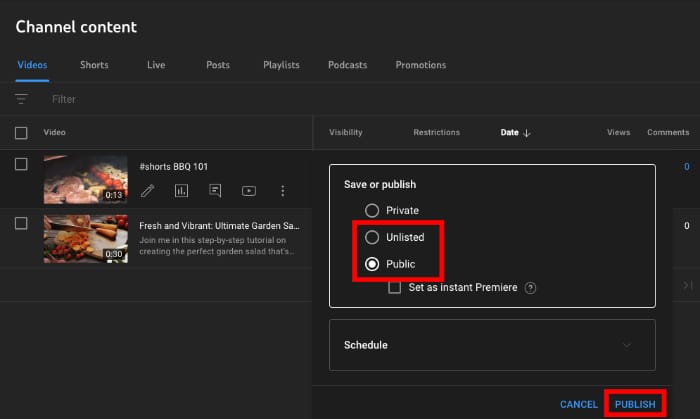700x419 pixels.
Task: Expand the Schedule section chevron
Action: coord(627,345)
